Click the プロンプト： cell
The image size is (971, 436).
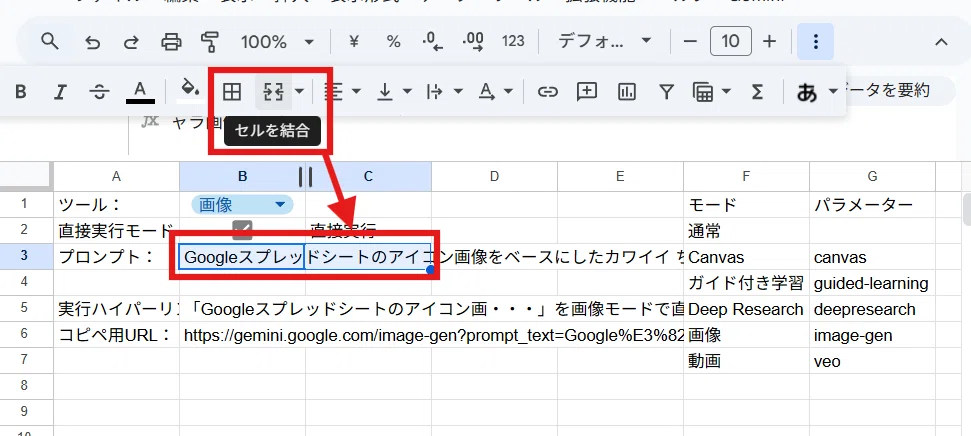[116, 256]
